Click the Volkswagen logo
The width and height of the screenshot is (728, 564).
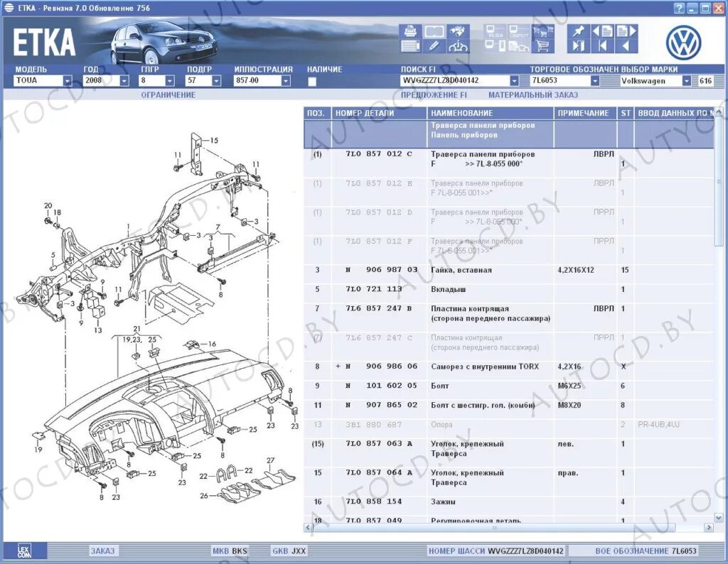683,42
